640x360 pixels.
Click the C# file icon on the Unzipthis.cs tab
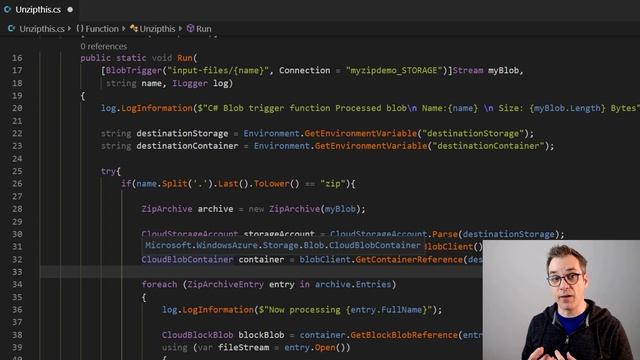click(x=7, y=9)
